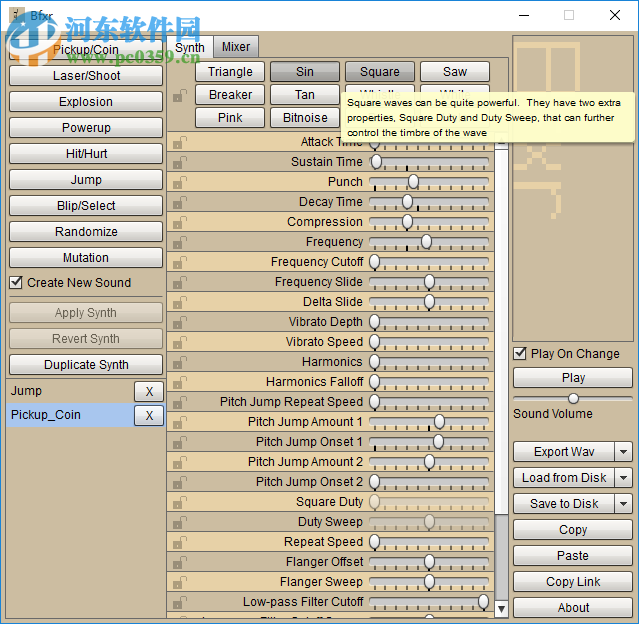Image resolution: width=639 pixels, height=624 pixels.
Task: Select the Sin waveform
Action: (305, 72)
